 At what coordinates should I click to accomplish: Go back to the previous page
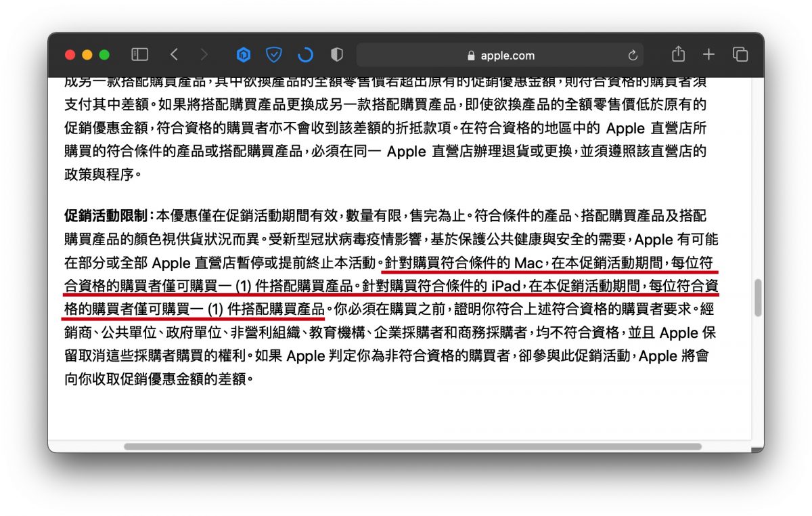click(x=174, y=55)
